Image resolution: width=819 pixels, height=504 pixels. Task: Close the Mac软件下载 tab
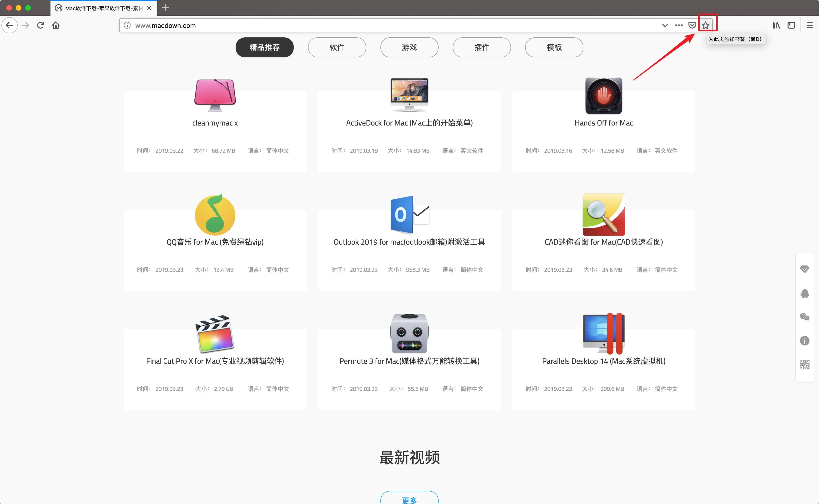[x=149, y=8]
